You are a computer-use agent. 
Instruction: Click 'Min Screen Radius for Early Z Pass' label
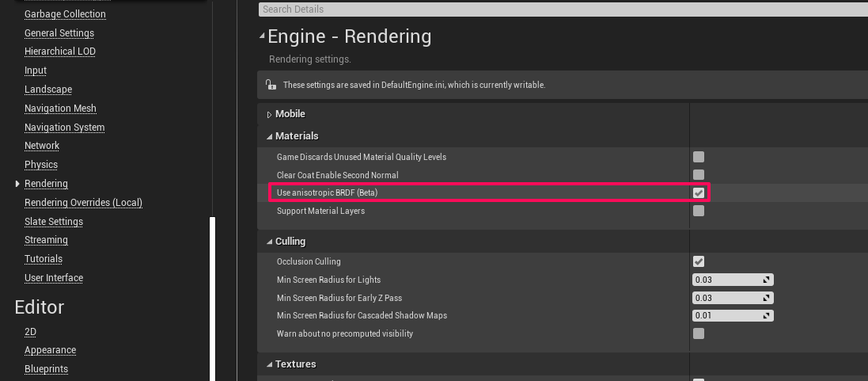point(339,297)
